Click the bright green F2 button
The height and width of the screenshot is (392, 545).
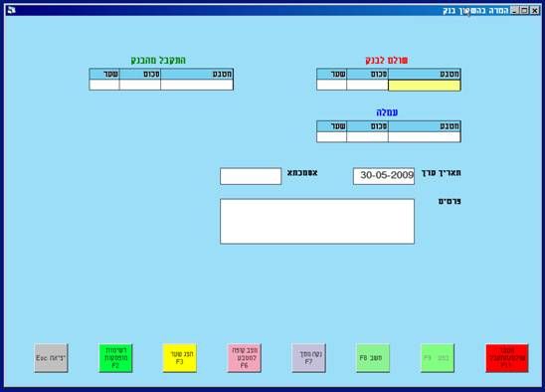(115, 358)
